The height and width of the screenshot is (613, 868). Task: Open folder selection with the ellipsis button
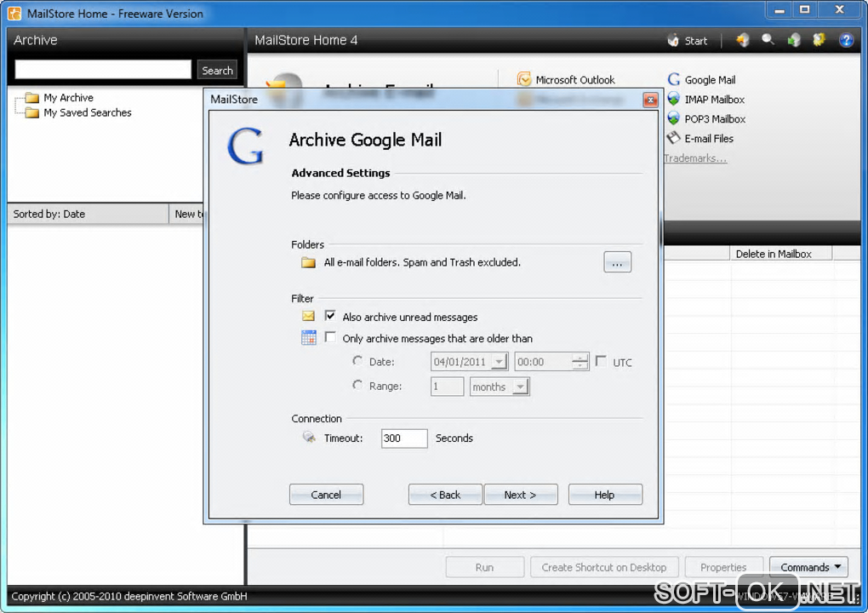(617, 262)
